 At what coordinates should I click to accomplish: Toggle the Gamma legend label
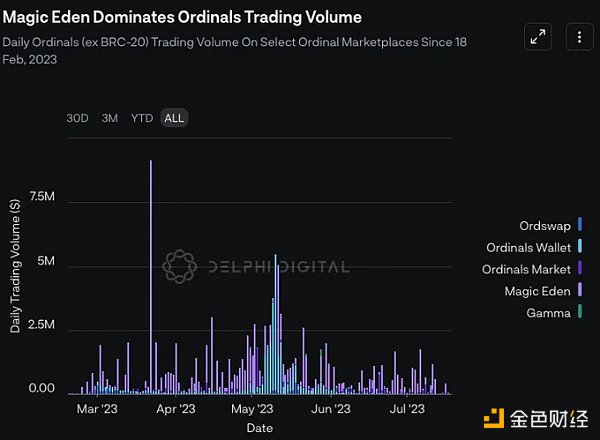tap(548, 313)
